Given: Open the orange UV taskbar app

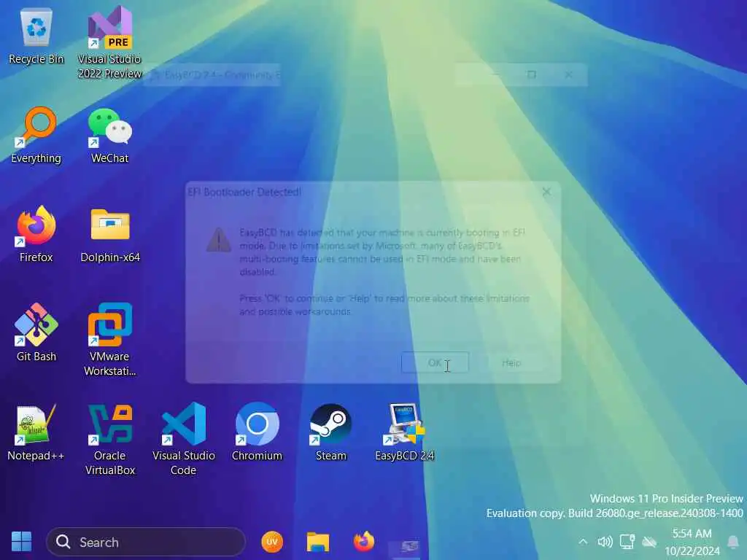Looking at the screenshot, I should point(272,542).
